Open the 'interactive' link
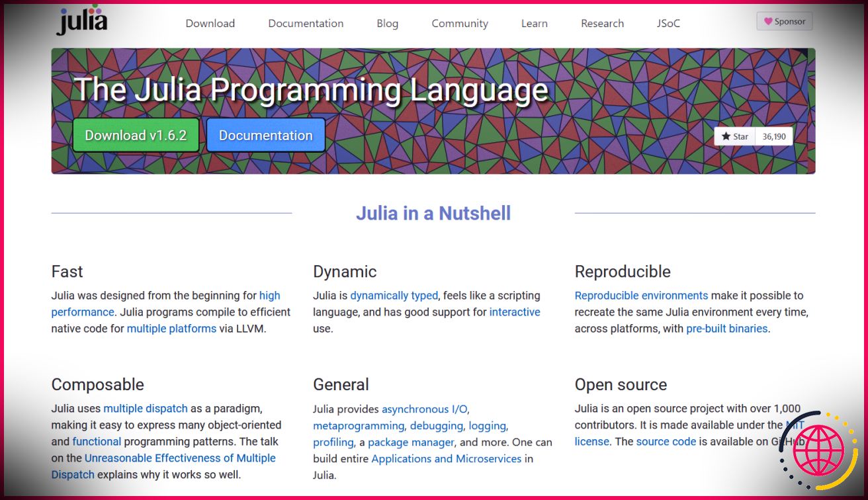The width and height of the screenshot is (868, 500). point(515,312)
